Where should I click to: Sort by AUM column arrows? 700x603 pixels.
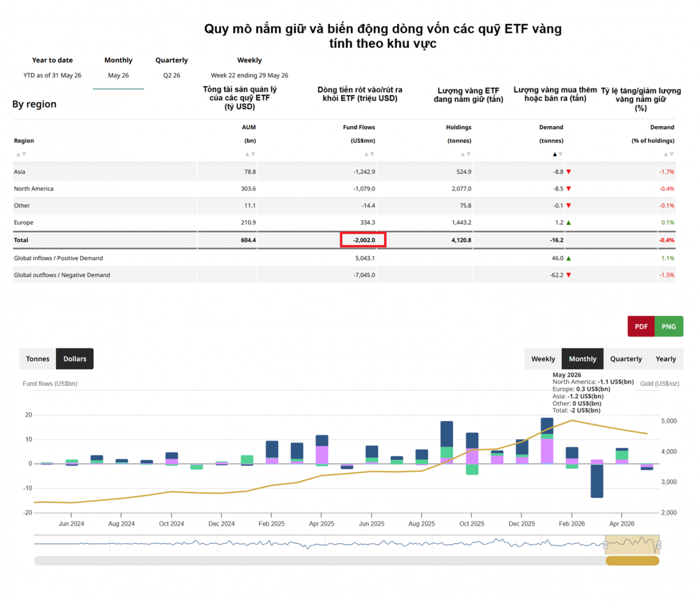pos(250,154)
